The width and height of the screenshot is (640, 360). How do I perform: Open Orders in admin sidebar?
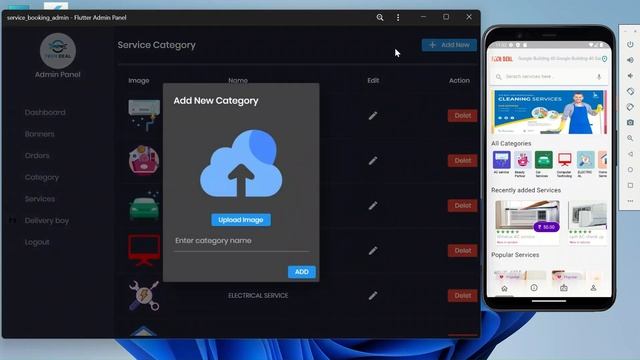(37, 156)
